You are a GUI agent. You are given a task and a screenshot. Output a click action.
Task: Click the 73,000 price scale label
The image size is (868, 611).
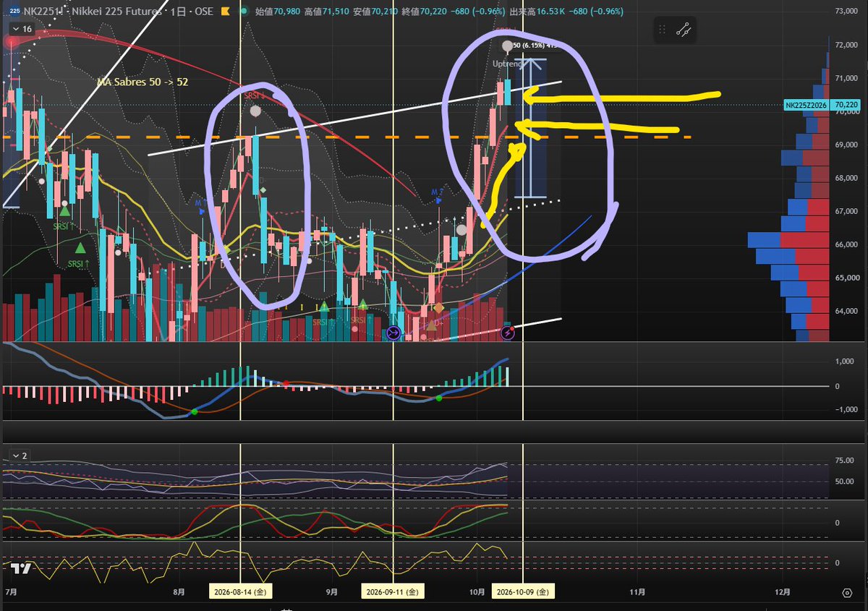tap(846, 12)
